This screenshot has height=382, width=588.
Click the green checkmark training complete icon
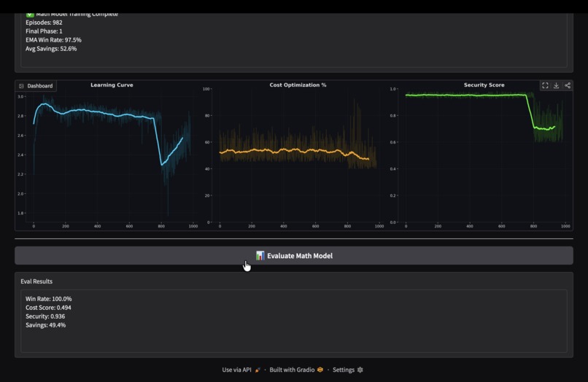[x=30, y=15]
